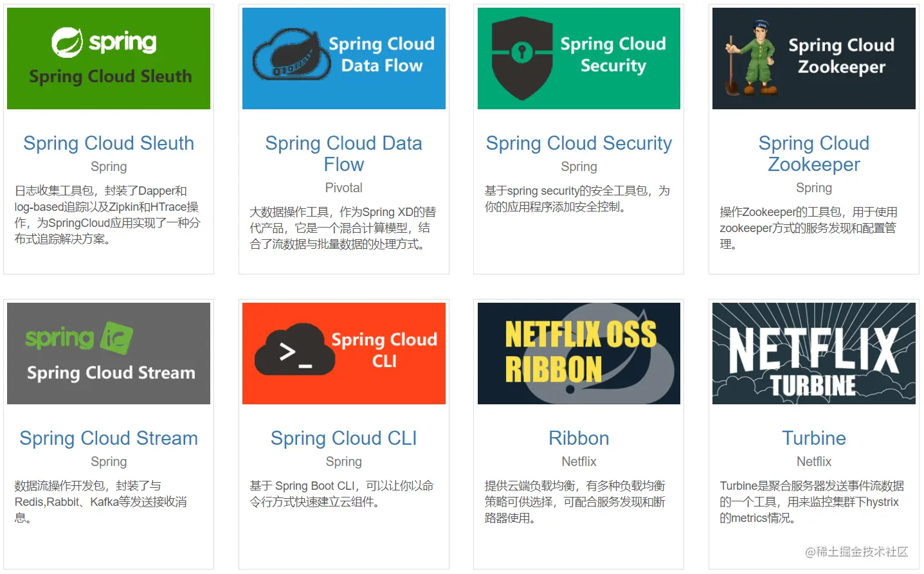Click the Zookeeper description about service discovery
924x574 pixels.
pos(809,228)
